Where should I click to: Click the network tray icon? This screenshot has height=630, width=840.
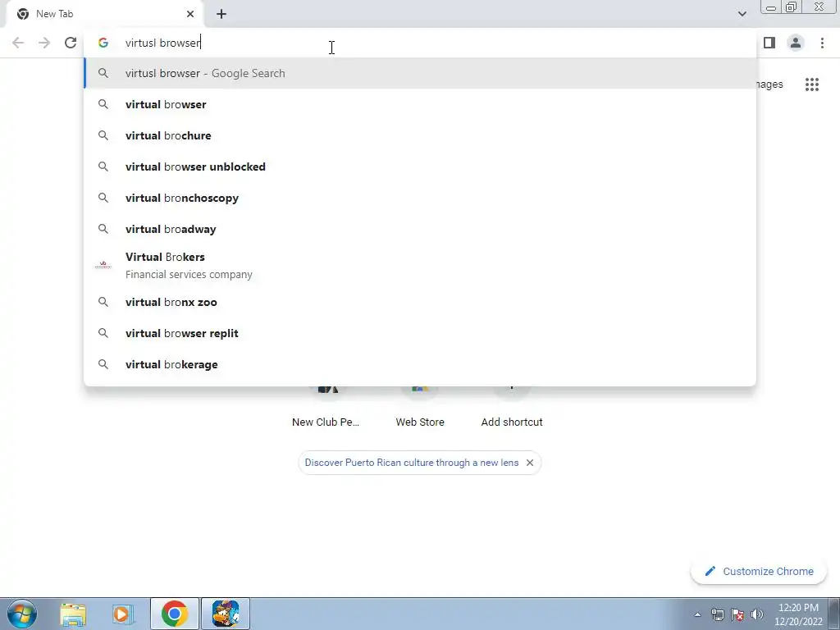[718, 614]
